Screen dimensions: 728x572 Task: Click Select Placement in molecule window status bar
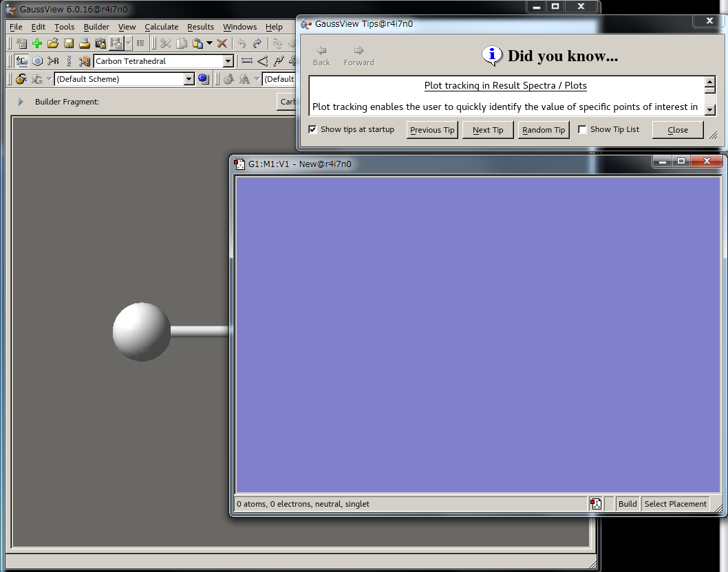click(x=676, y=504)
